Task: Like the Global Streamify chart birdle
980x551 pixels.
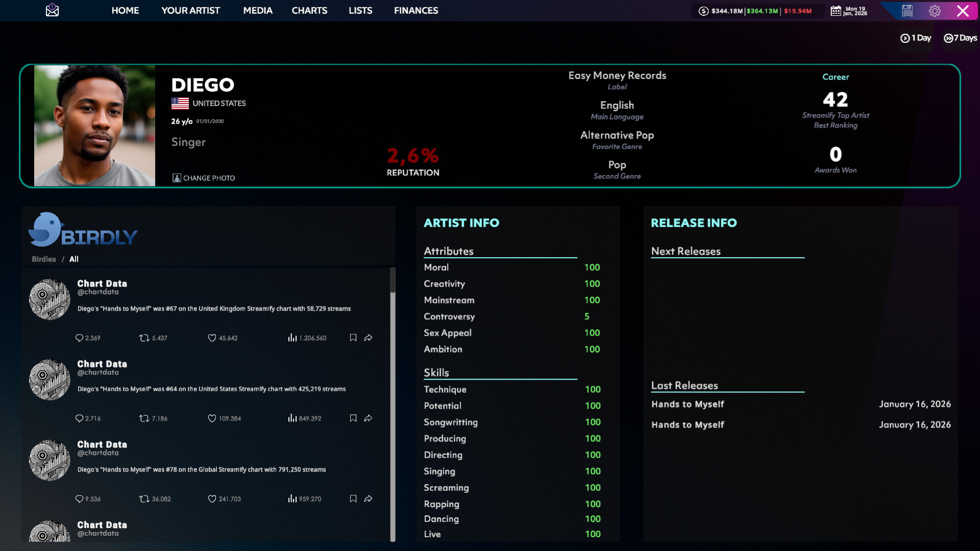Action: pos(212,499)
